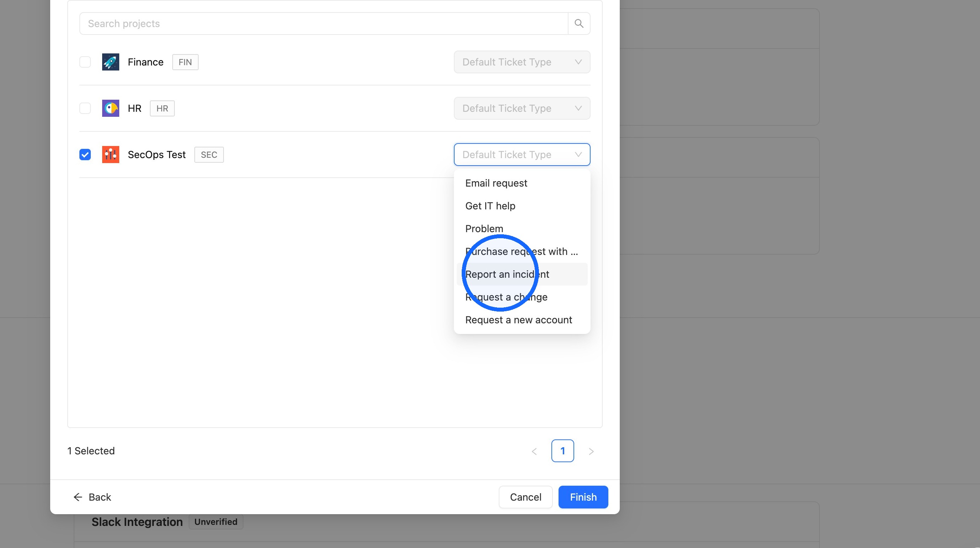
Task: Go to the previous page arrow
Action: click(x=534, y=452)
